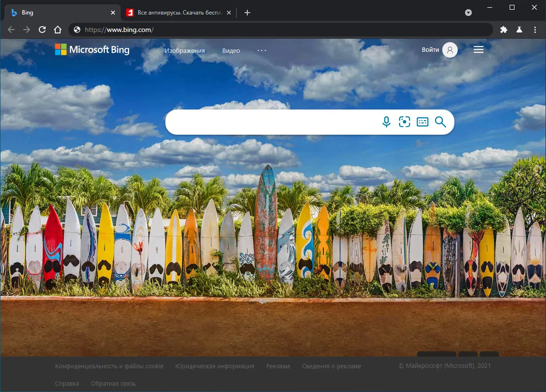Screen dimensions: 546x392
Task: Open the Справка footer link
Action: tap(67, 384)
